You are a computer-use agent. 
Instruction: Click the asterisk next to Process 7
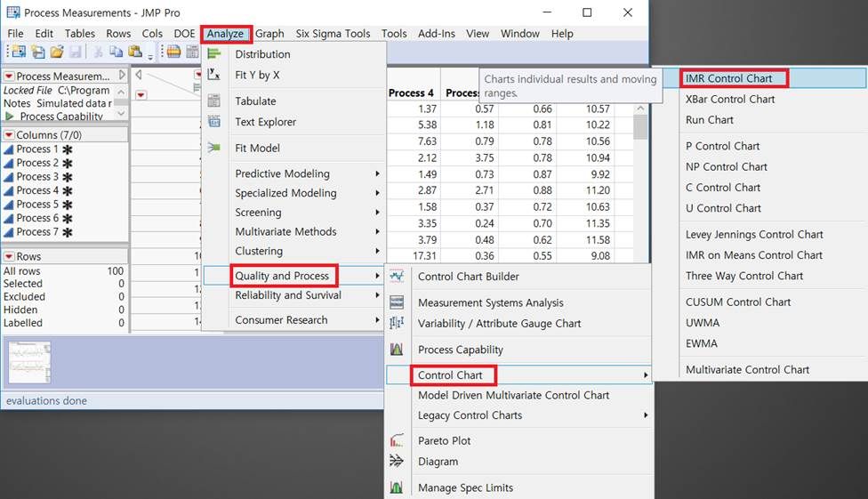pyautogui.click(x=67, y=232)
